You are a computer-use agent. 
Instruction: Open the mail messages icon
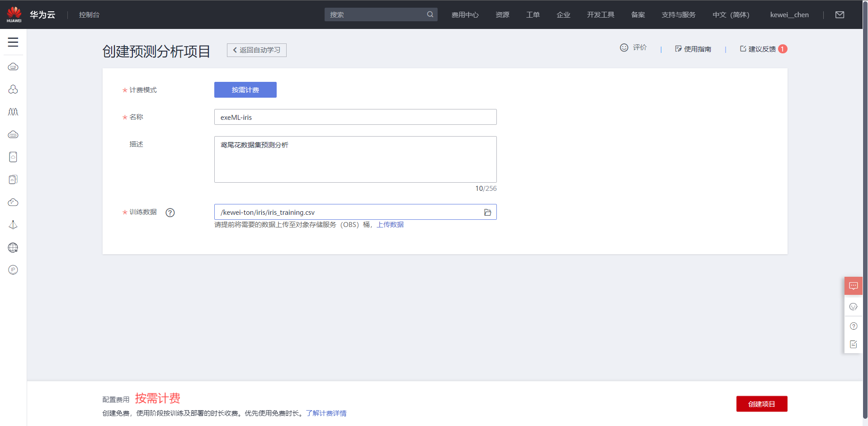840,15
